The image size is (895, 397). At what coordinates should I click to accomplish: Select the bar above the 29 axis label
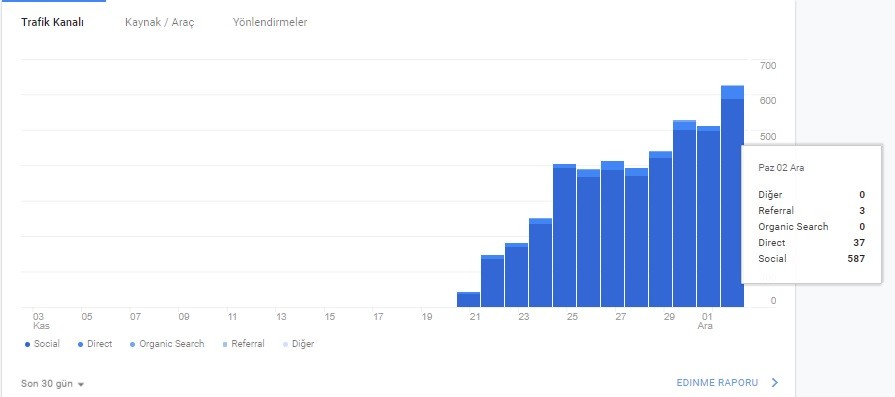click(660, 229)
